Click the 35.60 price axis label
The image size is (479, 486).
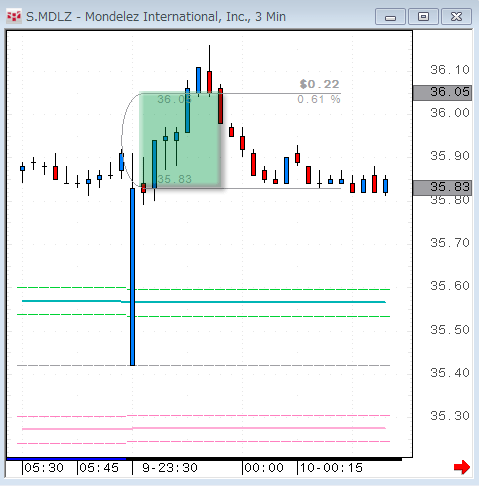click(450, 286)
